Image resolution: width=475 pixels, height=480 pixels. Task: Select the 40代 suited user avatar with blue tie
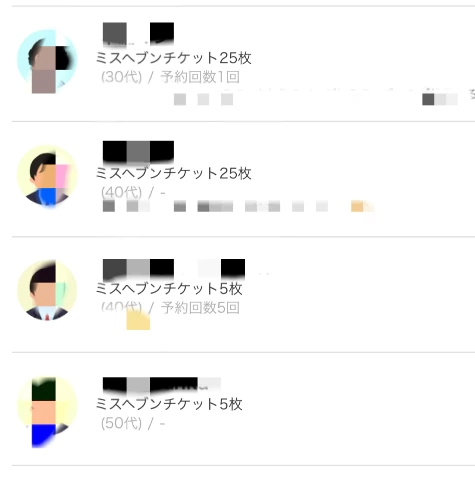47,176
